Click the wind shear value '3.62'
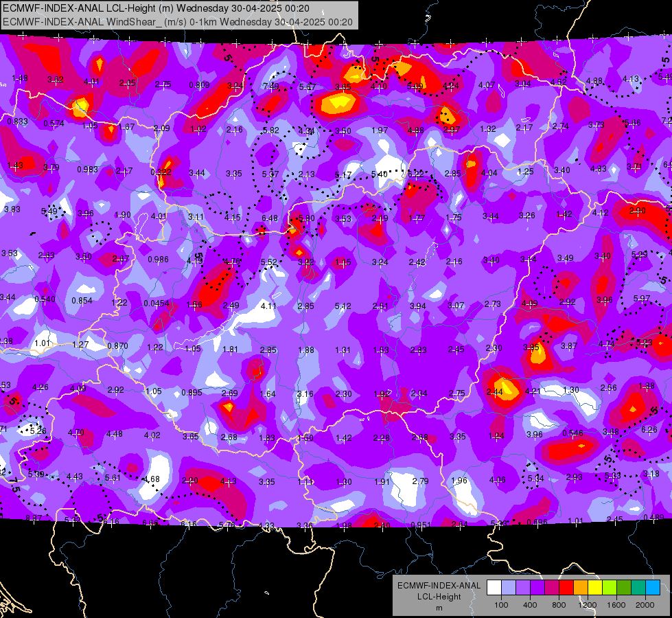Viewport: 672px width, 618px height. pos(56,80)
